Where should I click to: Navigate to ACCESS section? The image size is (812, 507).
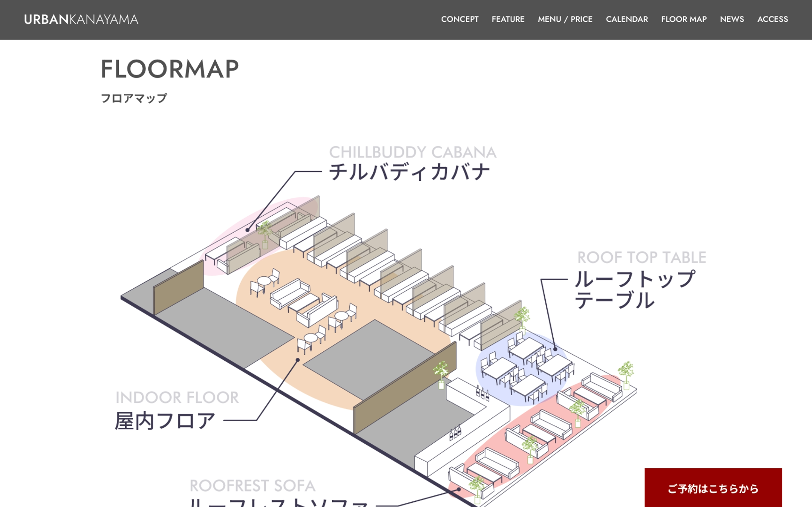coord(773,19)
